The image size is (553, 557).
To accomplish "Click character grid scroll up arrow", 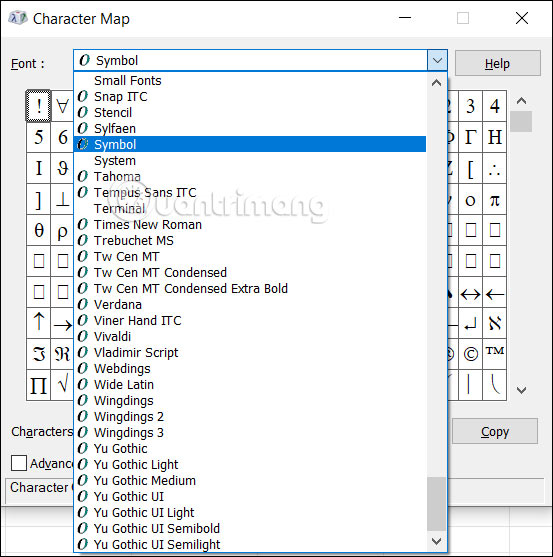I will point(521,101).
